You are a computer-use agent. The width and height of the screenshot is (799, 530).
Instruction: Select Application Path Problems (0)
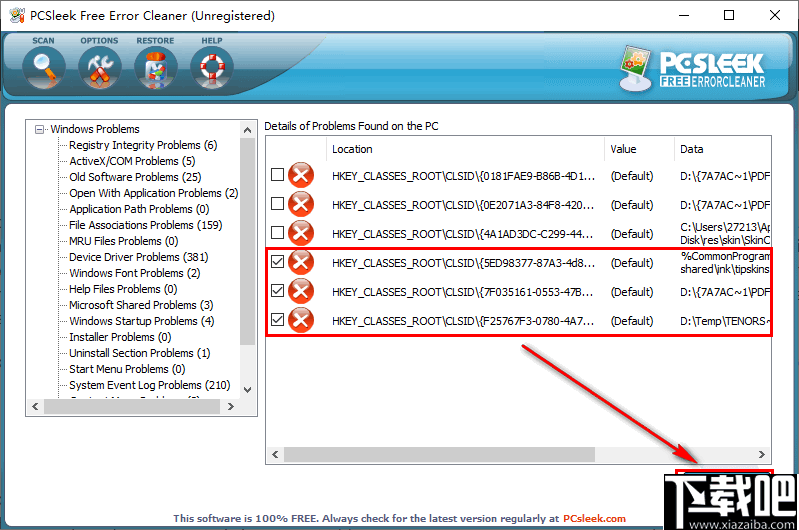point(139,209)
